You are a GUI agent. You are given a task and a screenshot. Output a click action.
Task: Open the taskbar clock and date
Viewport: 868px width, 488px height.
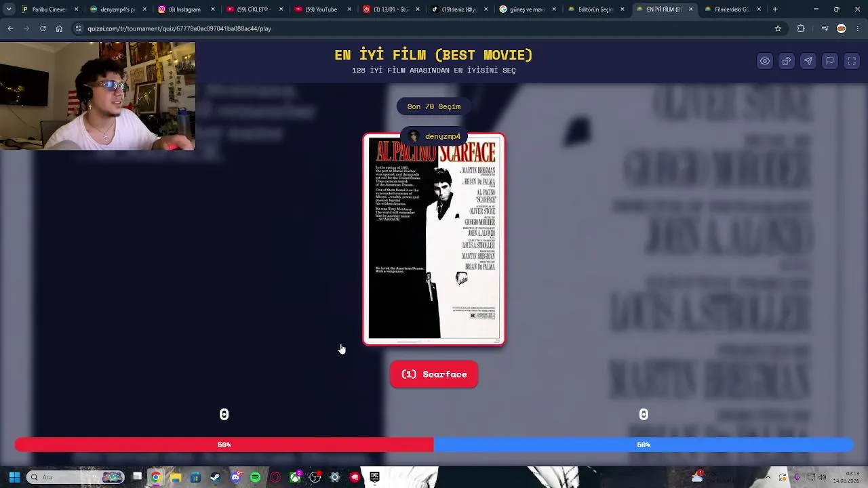(x=846, y=477)
